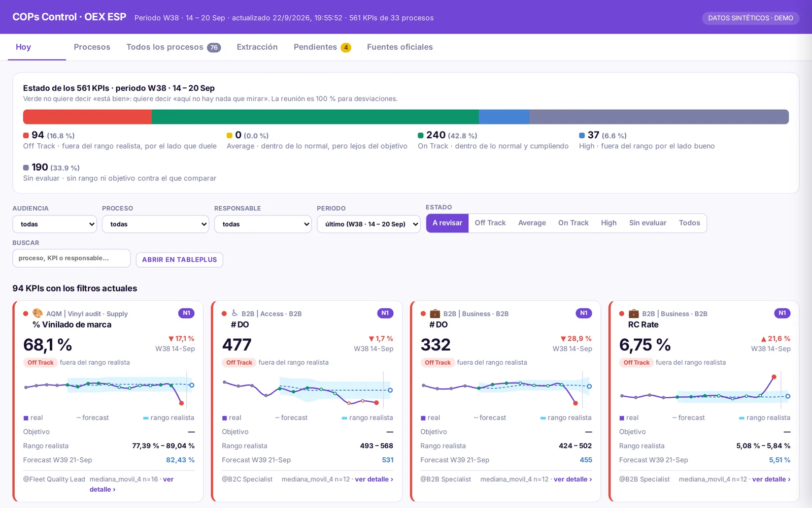
Task: Click the rango realista value 424 – 502
Action: 575,446
